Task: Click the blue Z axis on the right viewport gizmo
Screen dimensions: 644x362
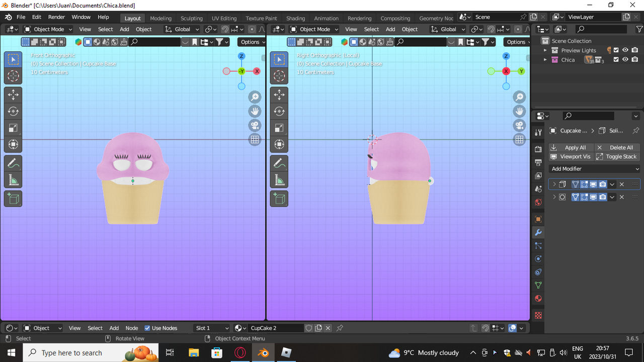Action: click(506, 56)
